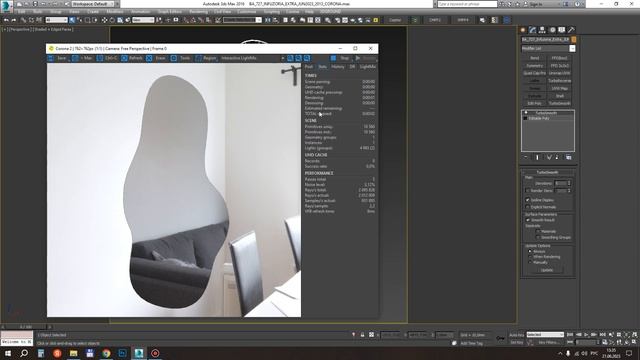The image size is (640, 360).
Task: Switch to the Stats tab in VFB
Action: click(x=322, y=67)
